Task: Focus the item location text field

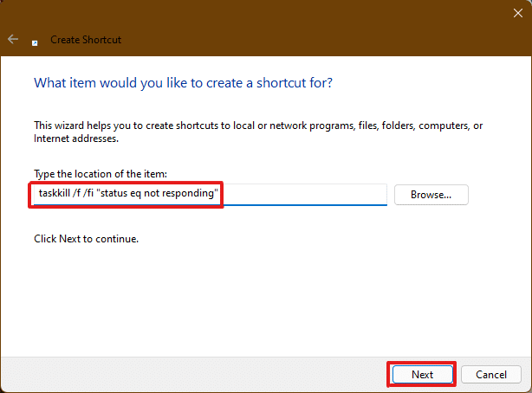Action: (210, 195)
